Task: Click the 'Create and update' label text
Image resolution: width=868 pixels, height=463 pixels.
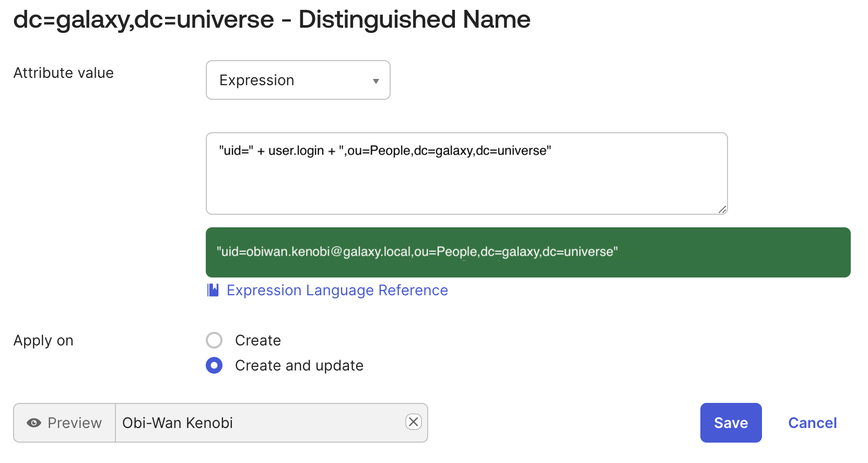Action: click(299, 365)
